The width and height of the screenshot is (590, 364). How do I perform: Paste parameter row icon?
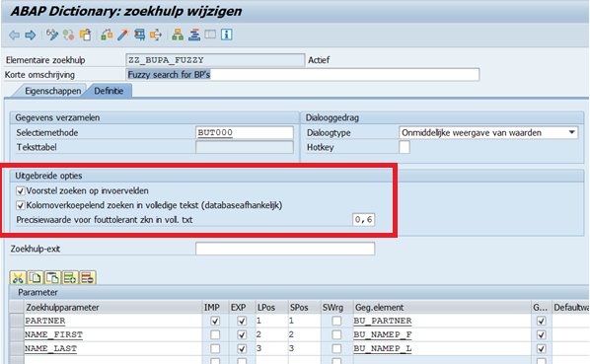point(52,278)
